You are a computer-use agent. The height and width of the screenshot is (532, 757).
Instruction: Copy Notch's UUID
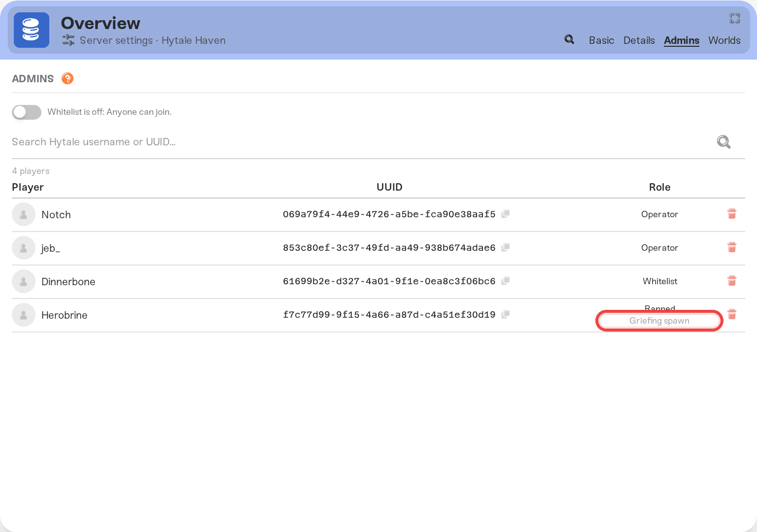pos(505,214)
